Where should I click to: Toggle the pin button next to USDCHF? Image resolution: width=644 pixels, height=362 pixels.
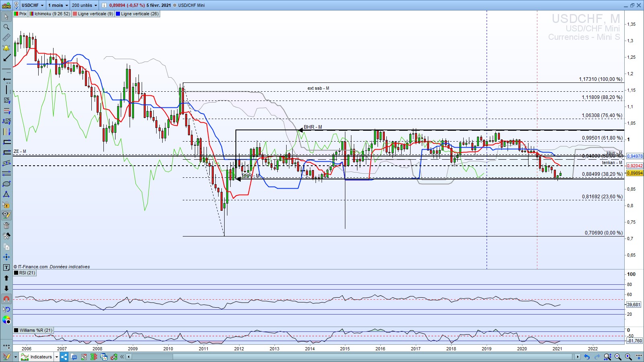pyautogui.click(x=16, y=5)
